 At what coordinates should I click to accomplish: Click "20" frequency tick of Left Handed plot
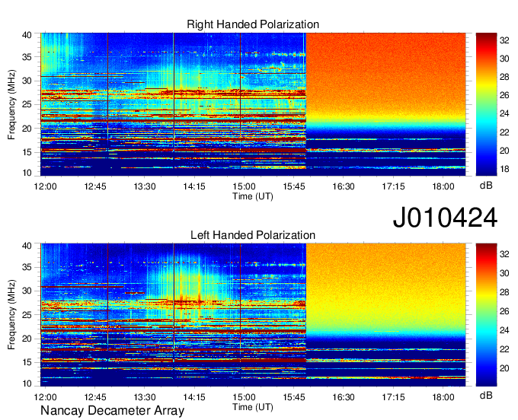click(x=27, y=339)
